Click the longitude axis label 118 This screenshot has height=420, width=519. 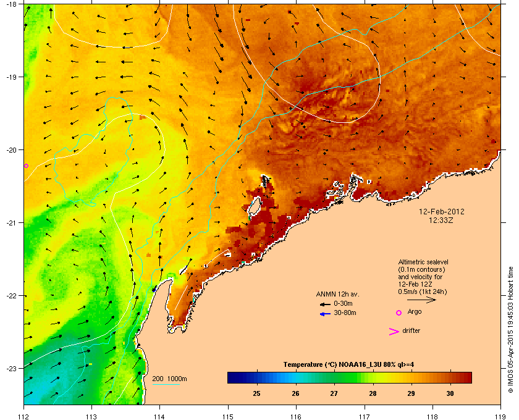[432, 416]
